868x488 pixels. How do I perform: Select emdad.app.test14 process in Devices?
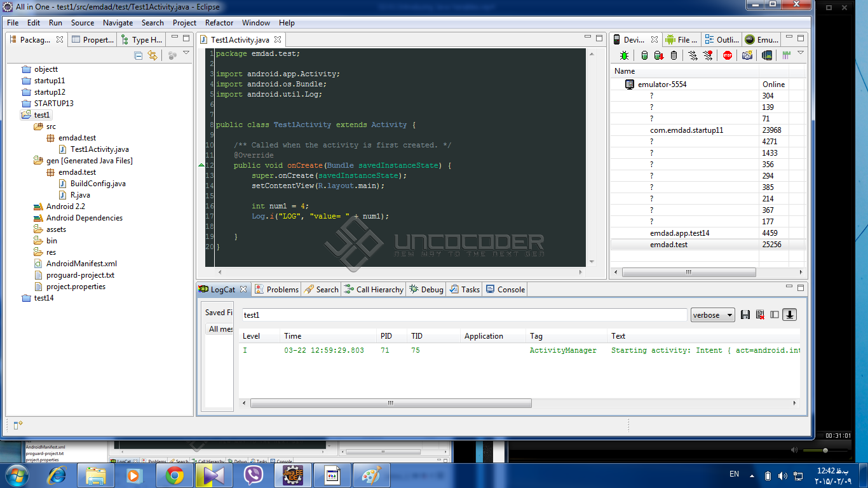pyautogui.click(x=680, y=233)
